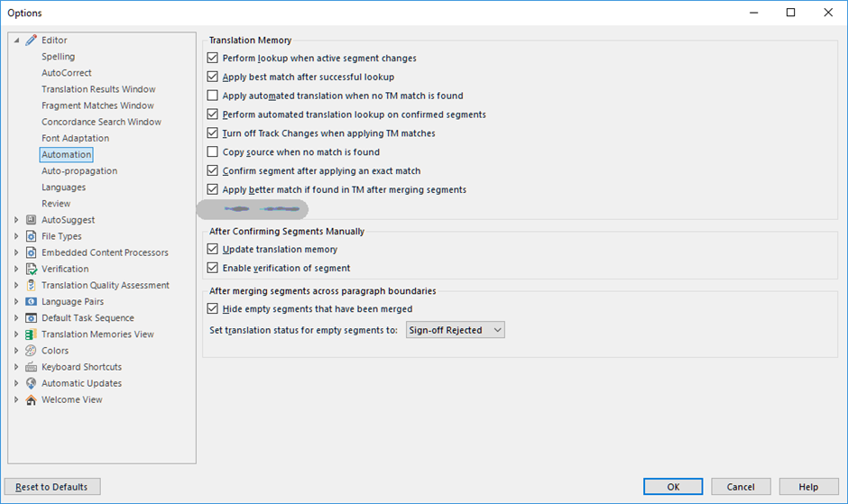Click the Welcome View house icon
Image resolution: width=848 pixels, height=504 pixels.
[x=32, y=399]
